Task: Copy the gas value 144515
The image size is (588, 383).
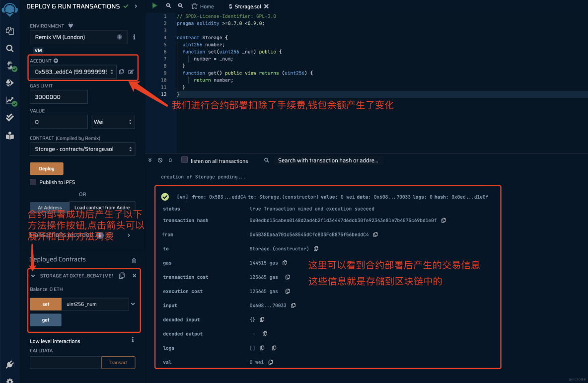Action: pyautogui.click(x=285, y=263)
